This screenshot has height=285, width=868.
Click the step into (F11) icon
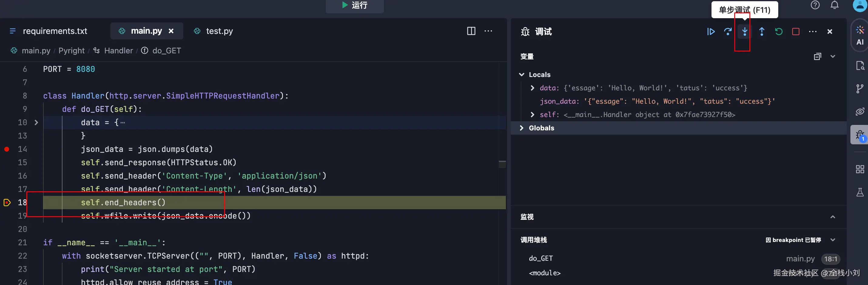[745, 32]
